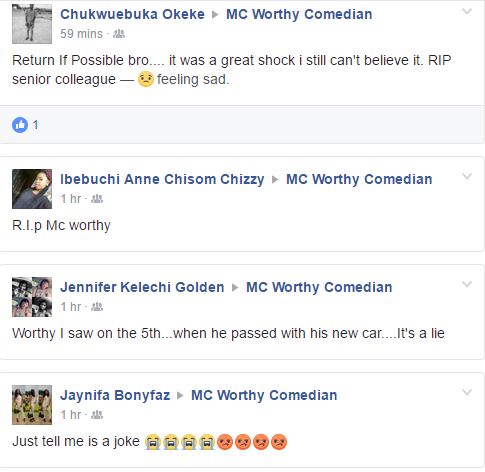This screenshot has width=485, height=472.
Task: Open options chevron on Jennifer Kelechi Golden's post
Action: tap(467, 284)
